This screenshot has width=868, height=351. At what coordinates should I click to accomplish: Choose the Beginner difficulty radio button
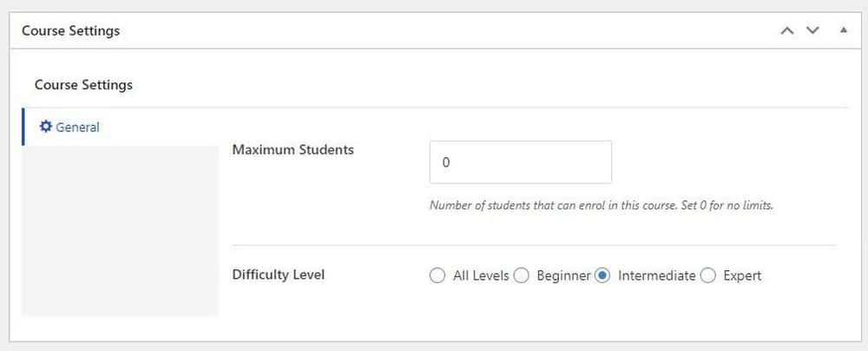(x=522, y=275)
